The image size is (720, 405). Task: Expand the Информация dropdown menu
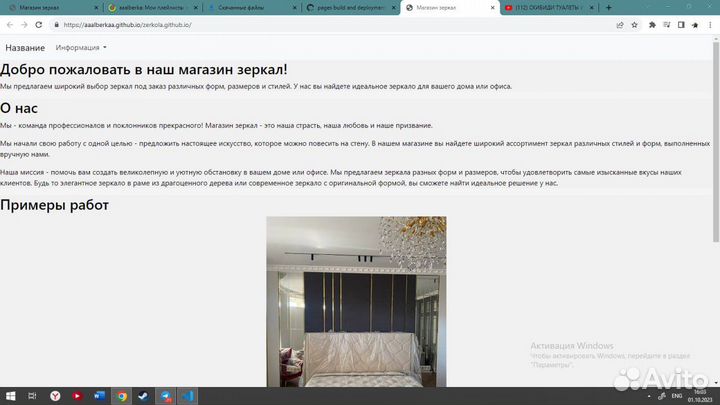pyautogui.click(x=81, y=47)
